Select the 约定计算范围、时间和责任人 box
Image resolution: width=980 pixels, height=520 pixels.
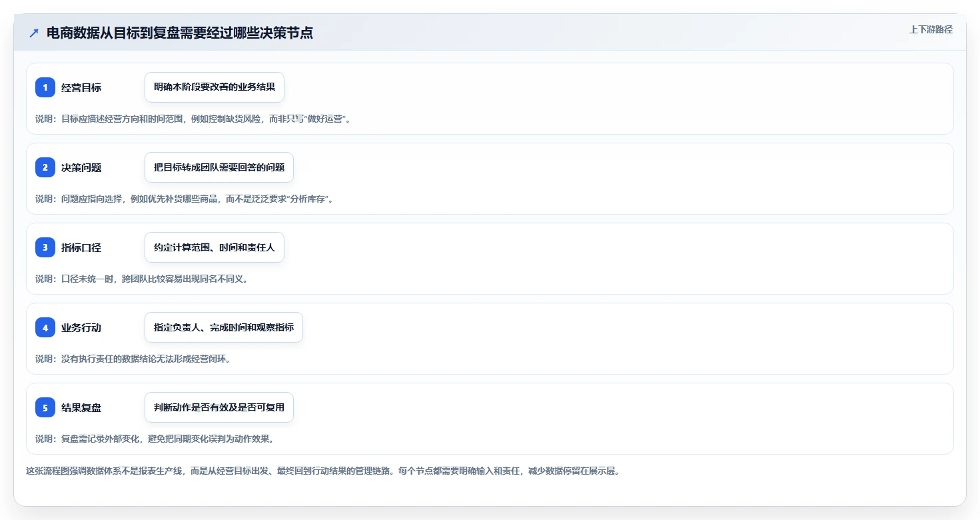(x=215, y=247)
